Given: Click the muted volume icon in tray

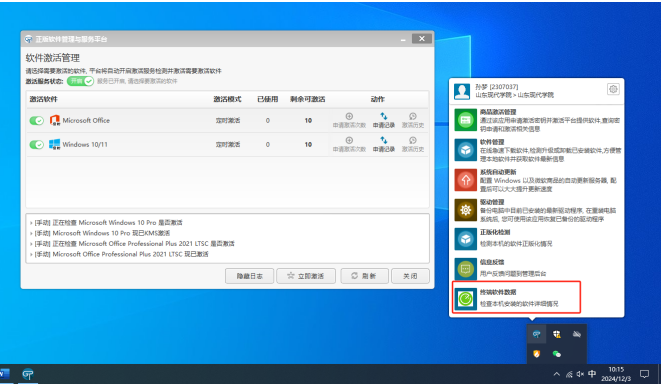Looking at the screenshot, I should point(580,374).
